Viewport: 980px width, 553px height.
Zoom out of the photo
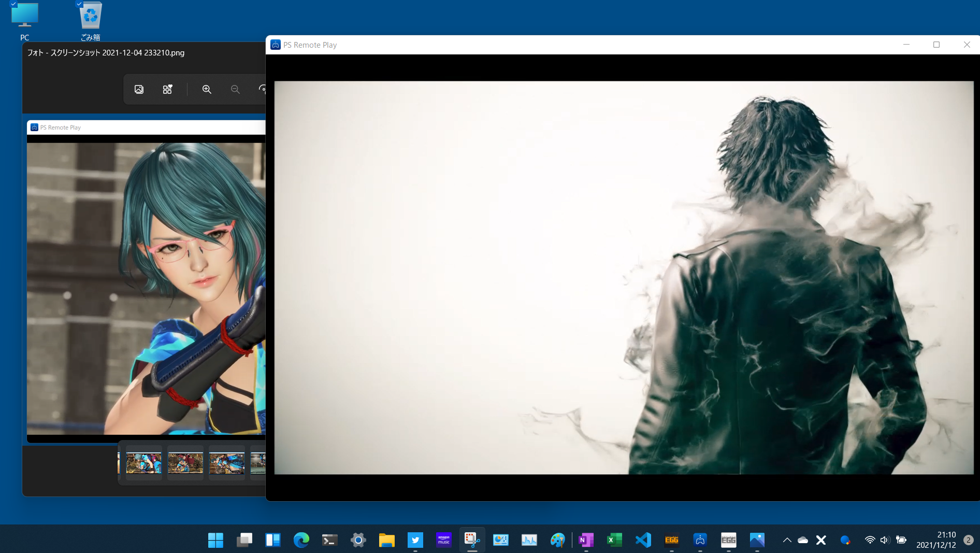235,89
